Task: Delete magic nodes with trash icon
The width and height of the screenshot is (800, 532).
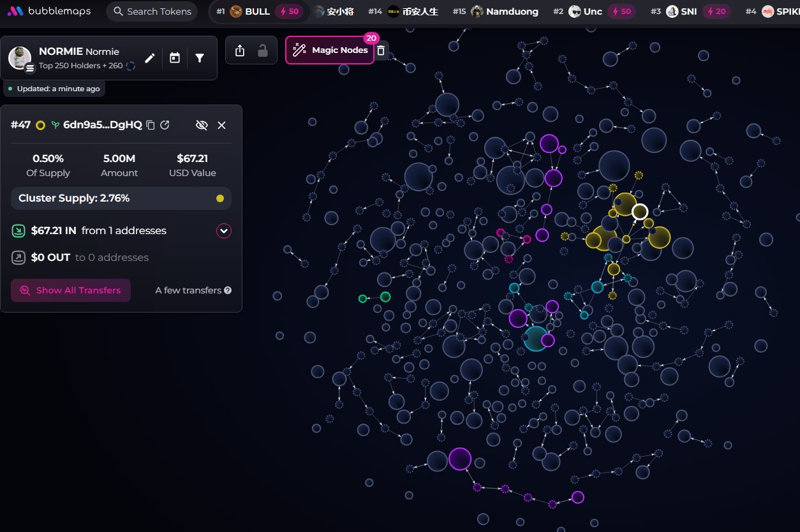Action: pyautogui.click(x=381, y=50)
